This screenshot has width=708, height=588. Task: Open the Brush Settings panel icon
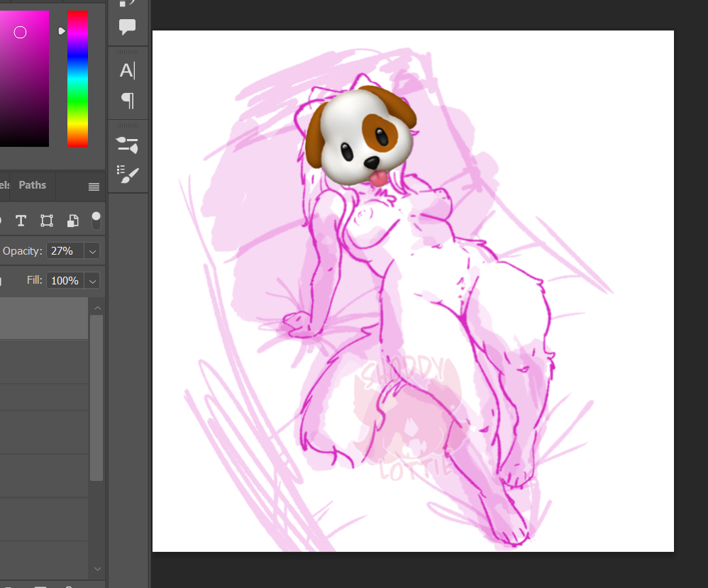pyautogui.click(x=127, y=145)
